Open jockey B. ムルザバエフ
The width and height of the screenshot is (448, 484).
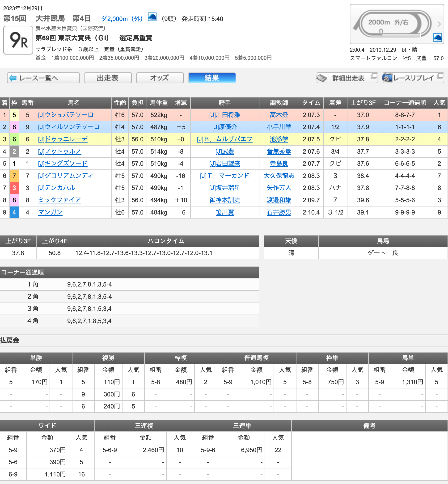(225, 139)
